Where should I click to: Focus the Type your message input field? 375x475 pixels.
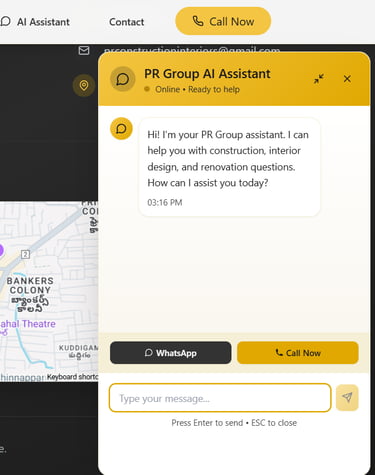220,398
